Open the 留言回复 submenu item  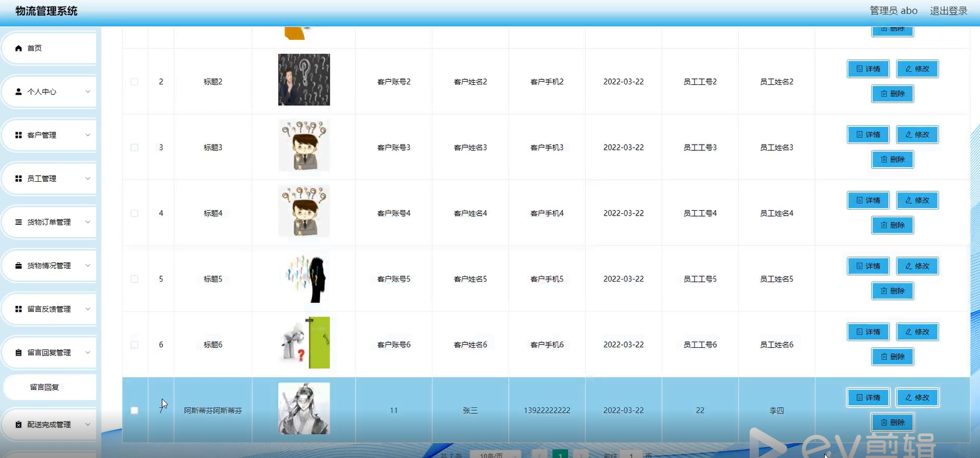tap(45, 387)
